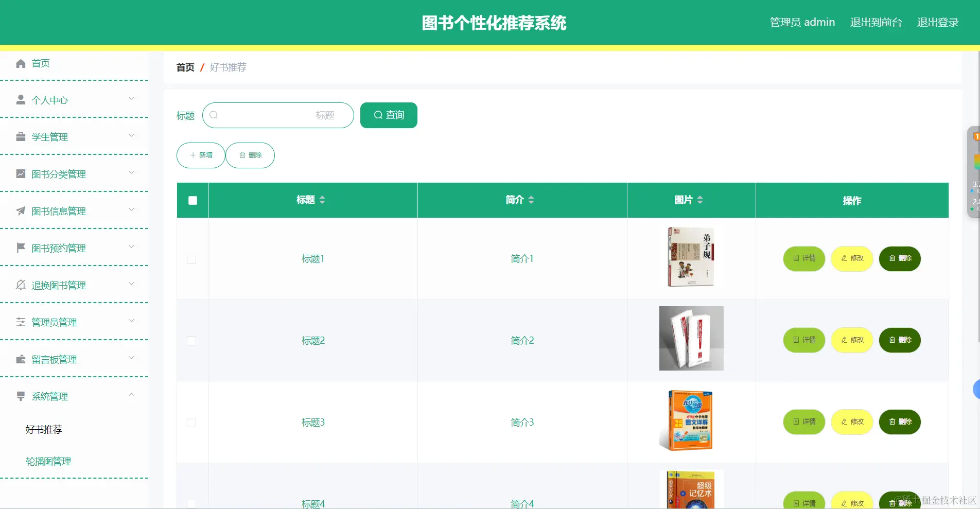This screenshot has height=509, width=980.
Task: Open the 弟子规 book cover thumbnail
Action: [691, 257]
